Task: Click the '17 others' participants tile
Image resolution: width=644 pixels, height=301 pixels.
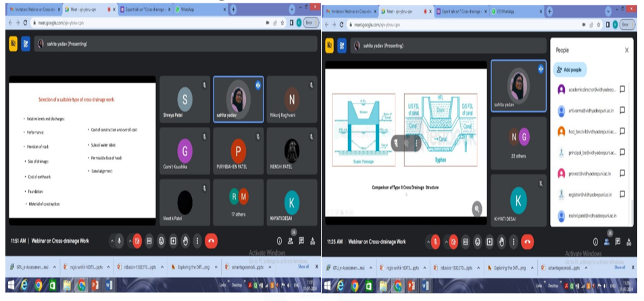Action: click(239, 202)
